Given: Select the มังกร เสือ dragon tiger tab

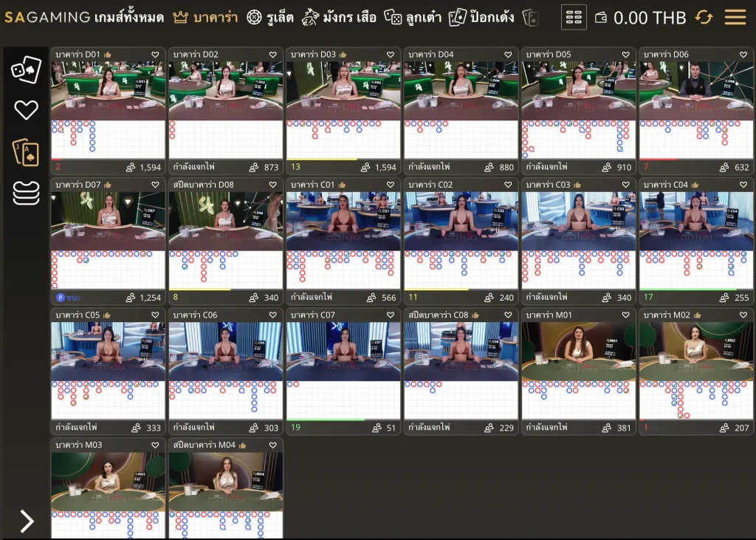Looking at the screenshot, I should pyautogui.click(x=340, y=17).
